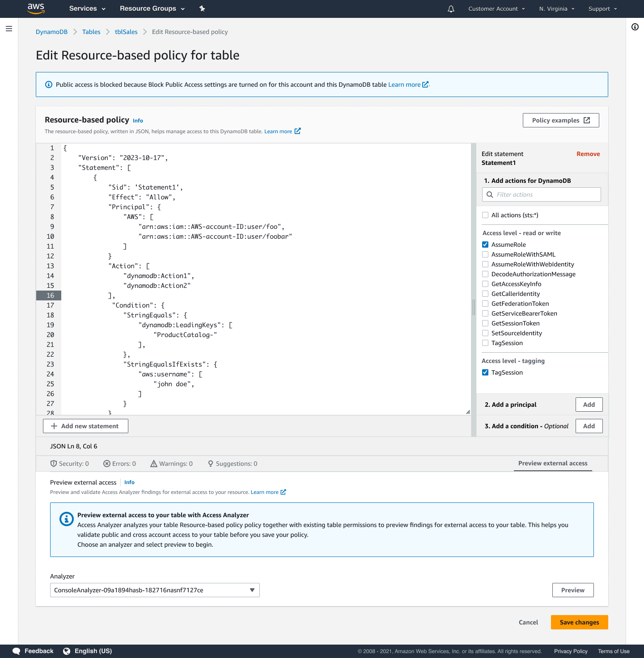This screenshot has width=644, height=658.
Task: Enable the AssumeRoleWithSAML action
Action: click(485, 254)
